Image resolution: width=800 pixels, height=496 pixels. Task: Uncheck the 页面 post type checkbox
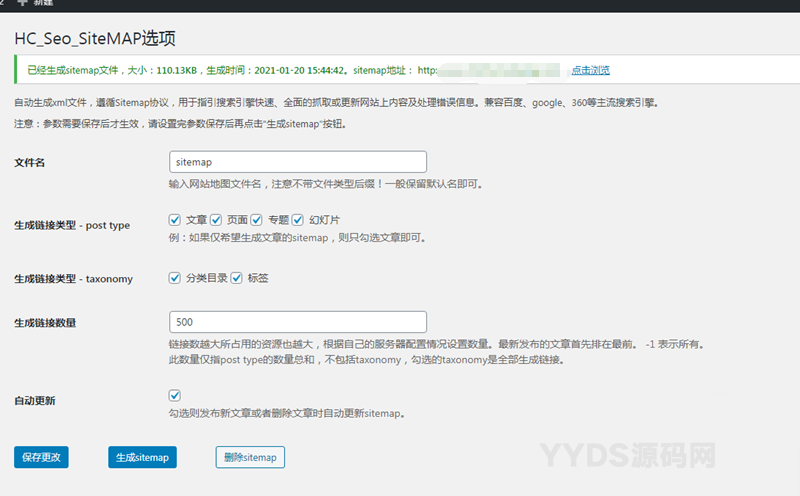coord(216,219)
